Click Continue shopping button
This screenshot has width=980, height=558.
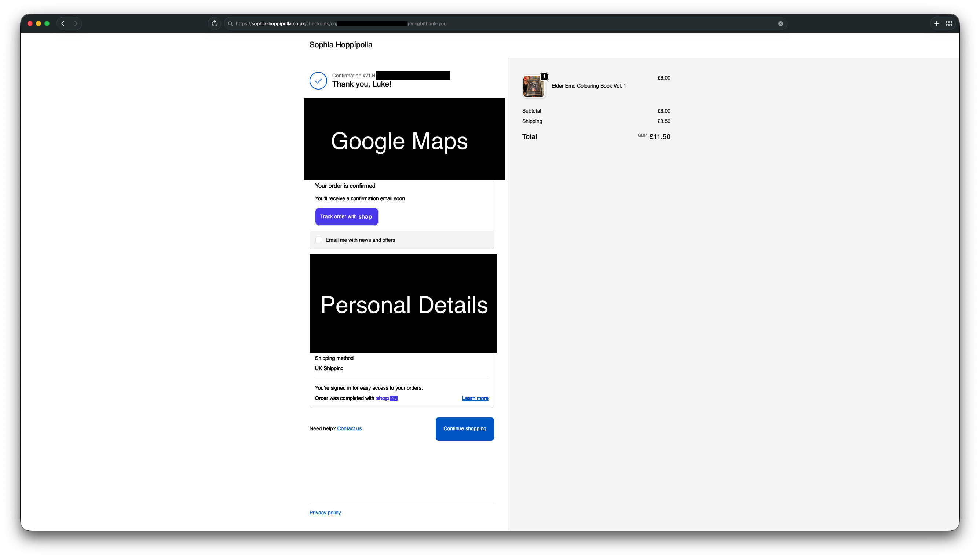click(464, 428)
